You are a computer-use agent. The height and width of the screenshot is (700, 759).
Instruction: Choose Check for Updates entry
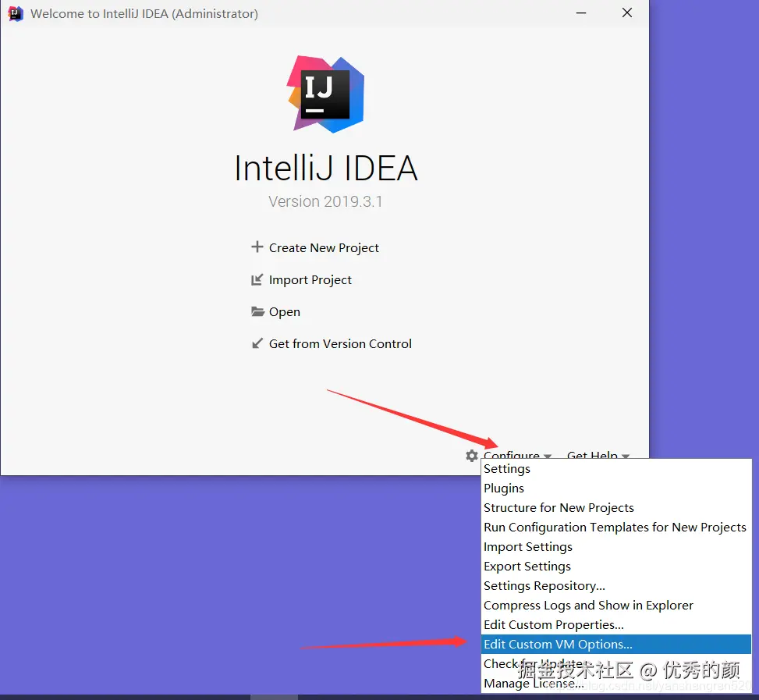click(615, 663)
